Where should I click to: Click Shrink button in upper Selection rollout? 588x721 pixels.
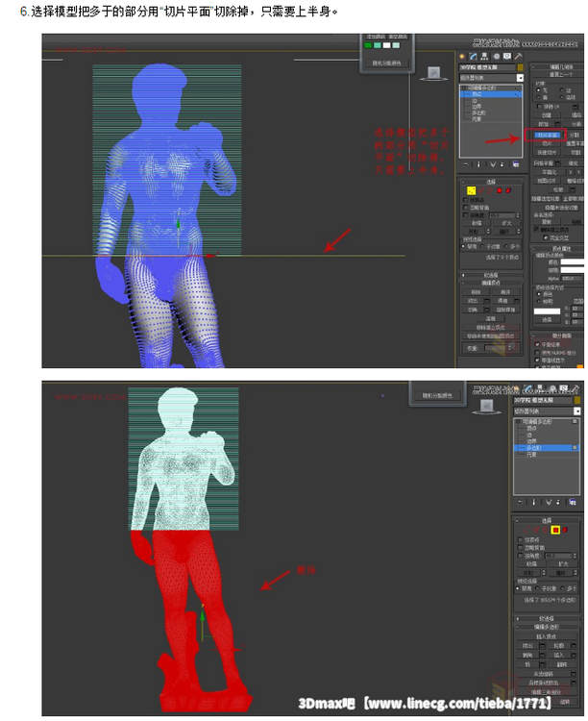coord(478,223)
